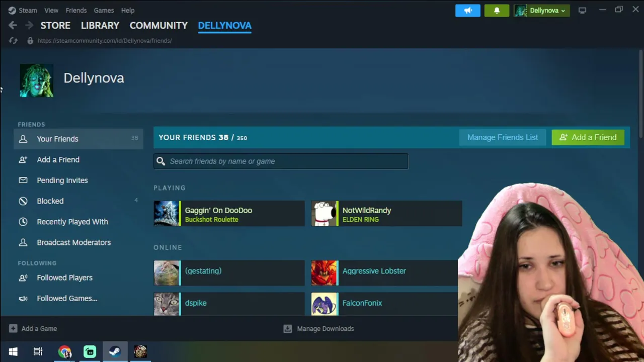This screenshot has height=362, width=644.
Task: Switch to the LIBRARY tab
Action: pyautogui.click(x=100, y=25)
